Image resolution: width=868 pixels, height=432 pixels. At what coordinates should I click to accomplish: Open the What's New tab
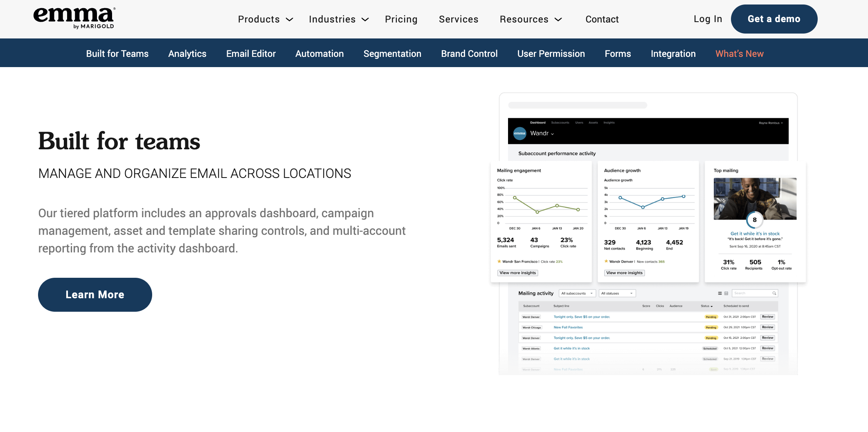[740, 54]
